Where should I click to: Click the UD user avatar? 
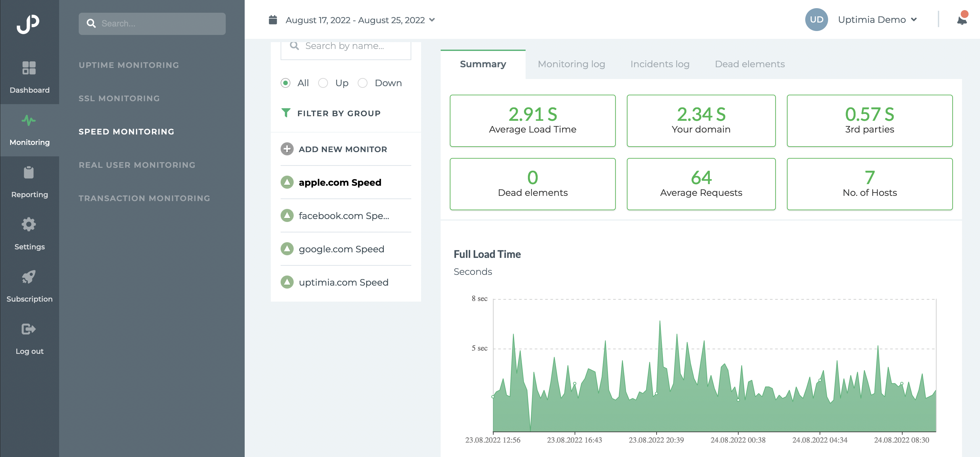pos(816,20)
